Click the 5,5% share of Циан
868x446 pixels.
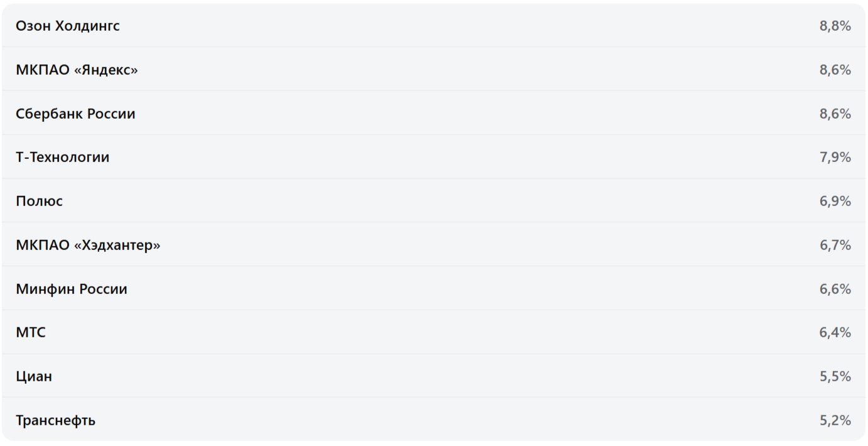pos(835,376)
